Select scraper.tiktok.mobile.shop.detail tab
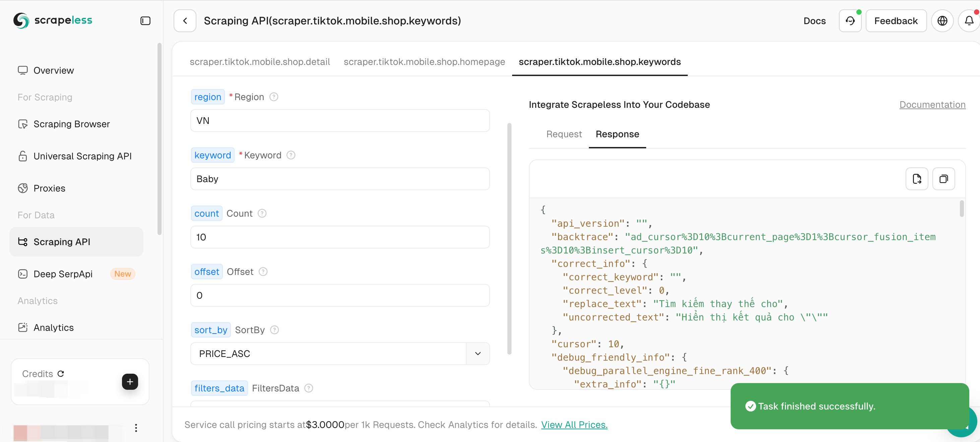 [260, 62]
